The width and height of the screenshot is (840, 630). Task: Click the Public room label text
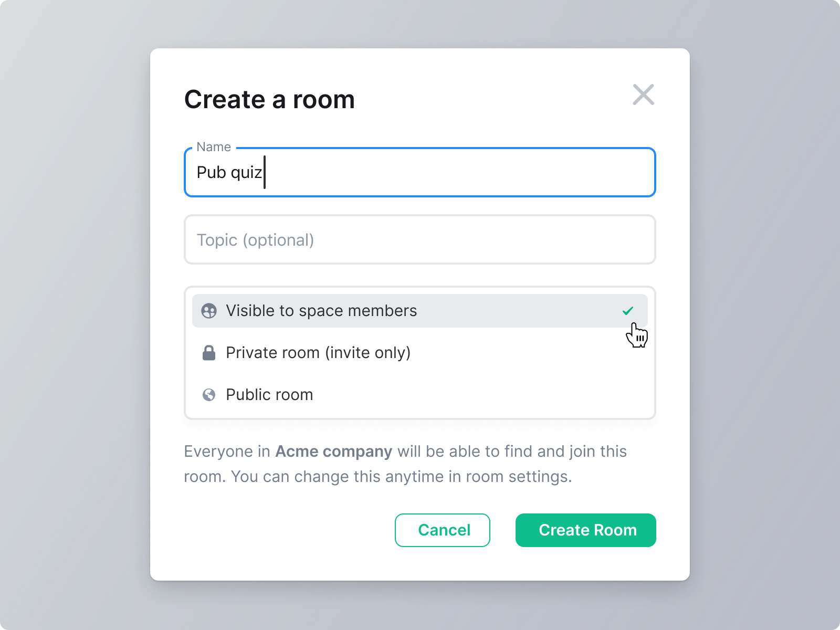[x=269, y=395]
